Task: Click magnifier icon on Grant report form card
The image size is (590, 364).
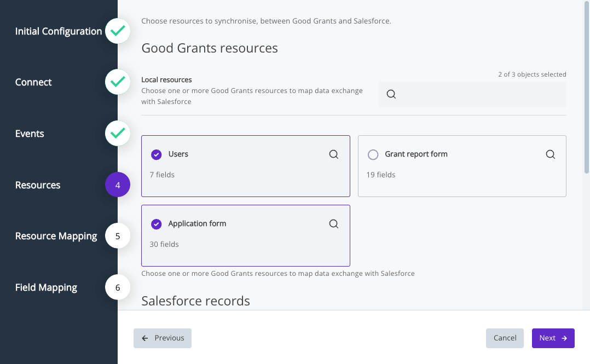Action: pos(550,154)
